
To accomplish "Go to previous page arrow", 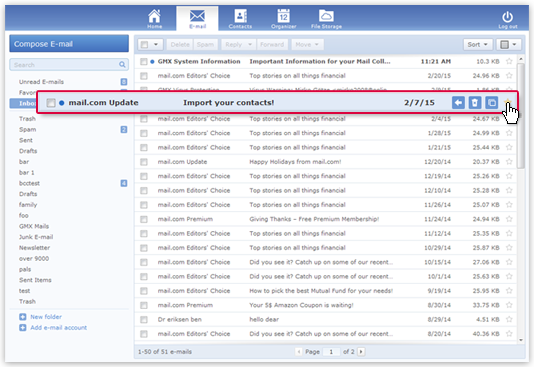I will click(x=299, y=352).
